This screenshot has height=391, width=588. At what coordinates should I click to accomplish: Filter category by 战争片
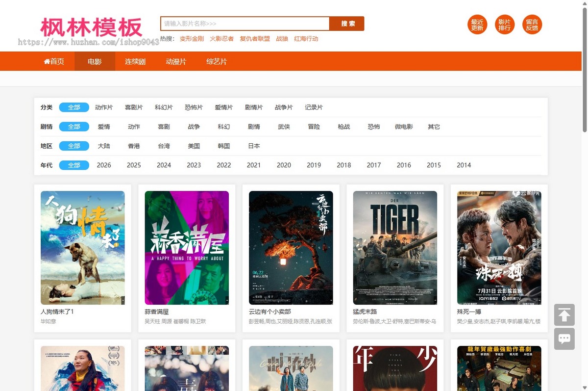[x=284, y=107]
